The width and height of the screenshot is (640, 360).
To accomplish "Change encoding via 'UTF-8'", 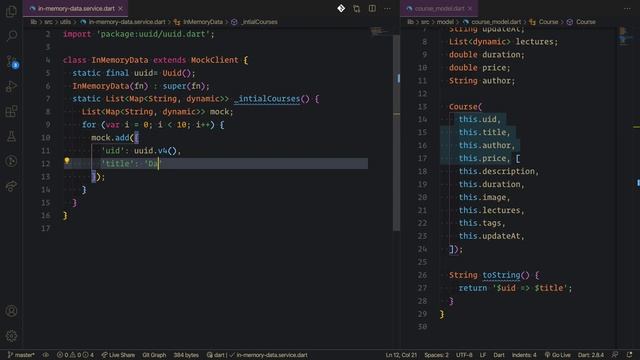I will [x=464, y=355].
